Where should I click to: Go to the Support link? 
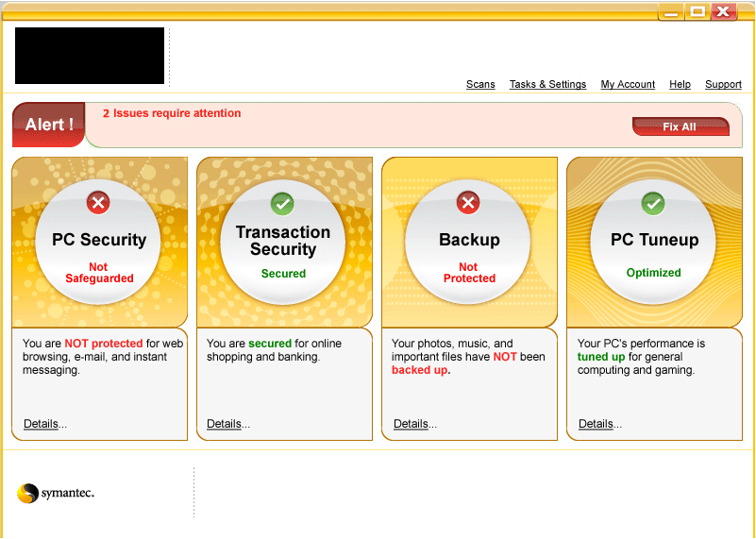point(723,84)
